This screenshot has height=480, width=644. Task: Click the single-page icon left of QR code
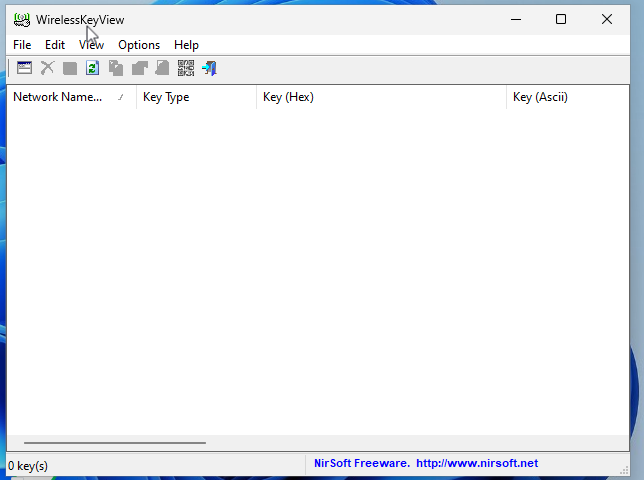[x=162, y=68]
